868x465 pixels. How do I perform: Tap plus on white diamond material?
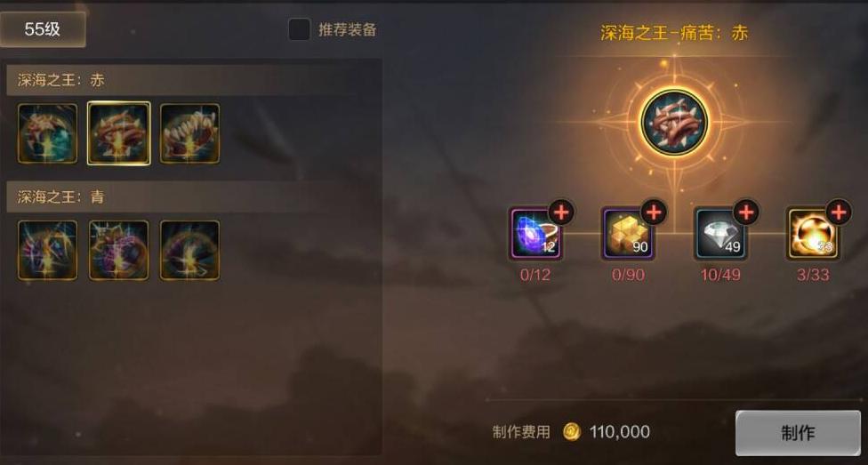pyautogui.click(x=746, y=212)
